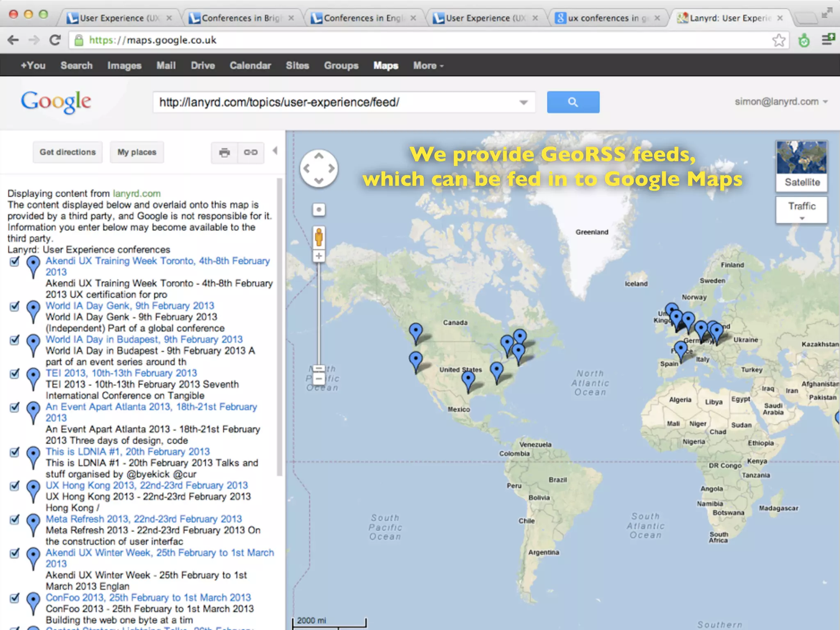Open Mail in the Google bar
Screen dimensions: 840x630
point(166,66)
